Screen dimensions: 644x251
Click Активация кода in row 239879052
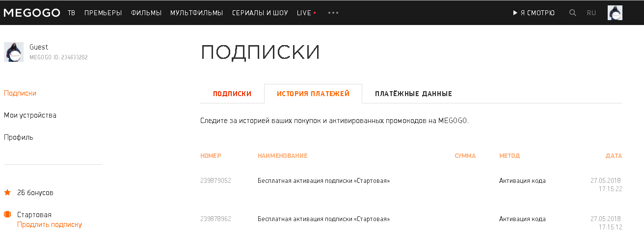click(x=522, y=181)
